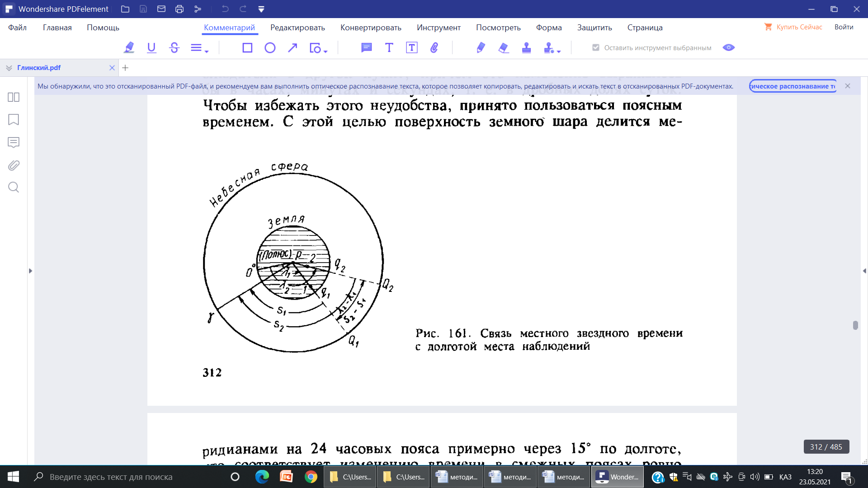Viewport: 868px width, 488px height.
Task: Open the Конвертировать tab
Action: pos(371,28)
